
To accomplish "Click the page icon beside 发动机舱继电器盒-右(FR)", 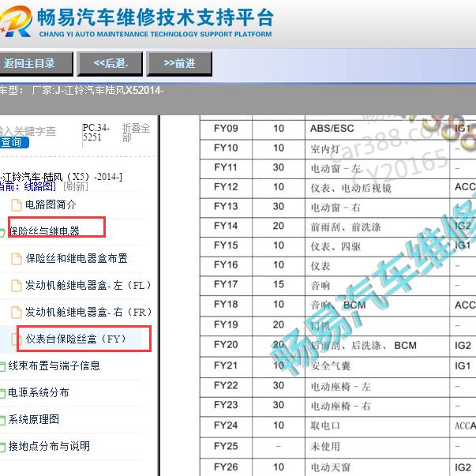I will (x=17, y=312).
